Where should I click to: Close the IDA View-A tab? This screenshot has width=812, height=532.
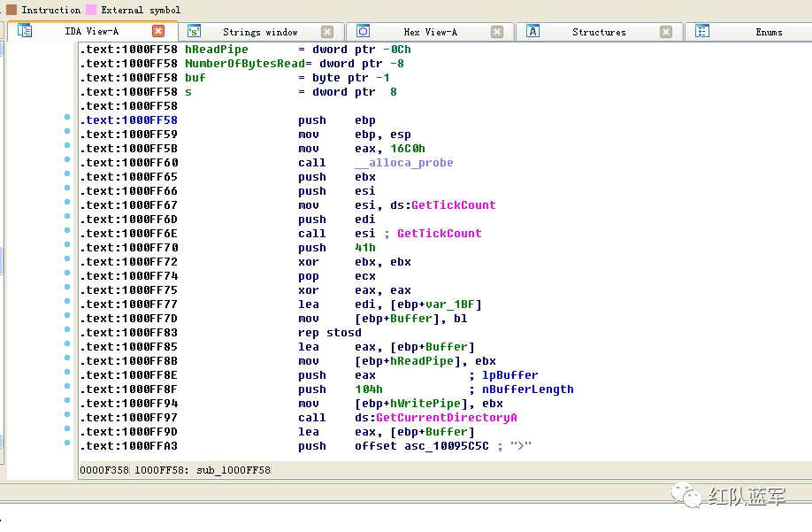(x=158, y=31)
